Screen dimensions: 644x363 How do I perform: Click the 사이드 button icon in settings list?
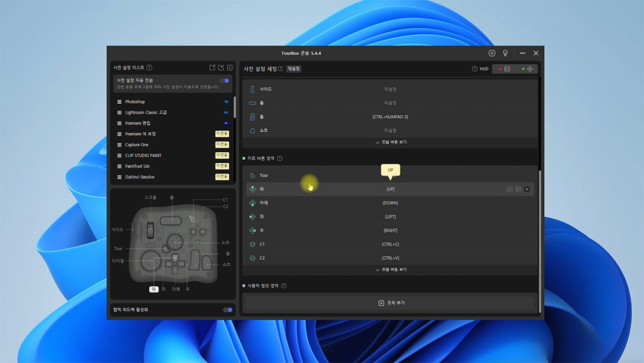pyautogui.click(x=252, y=89)
